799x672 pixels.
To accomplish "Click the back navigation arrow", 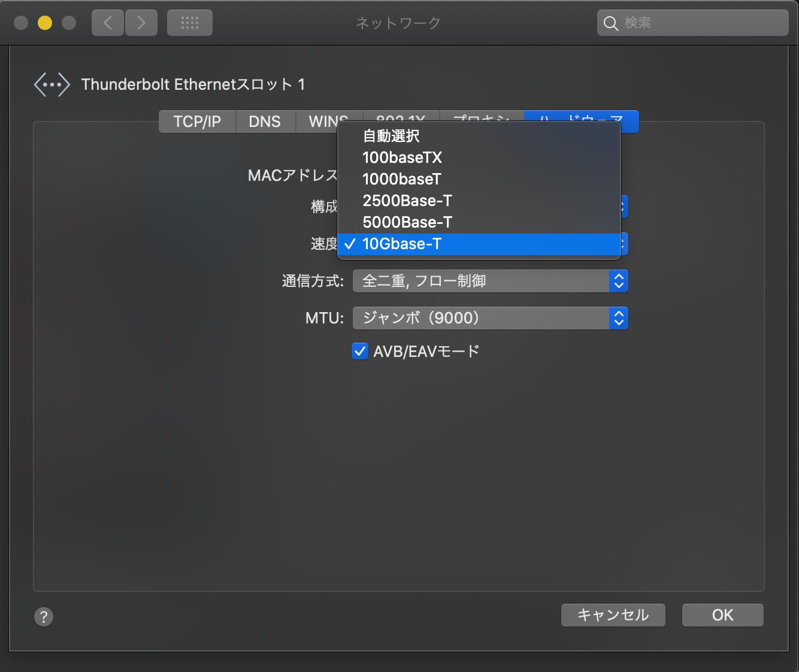I will click(107, 22).
